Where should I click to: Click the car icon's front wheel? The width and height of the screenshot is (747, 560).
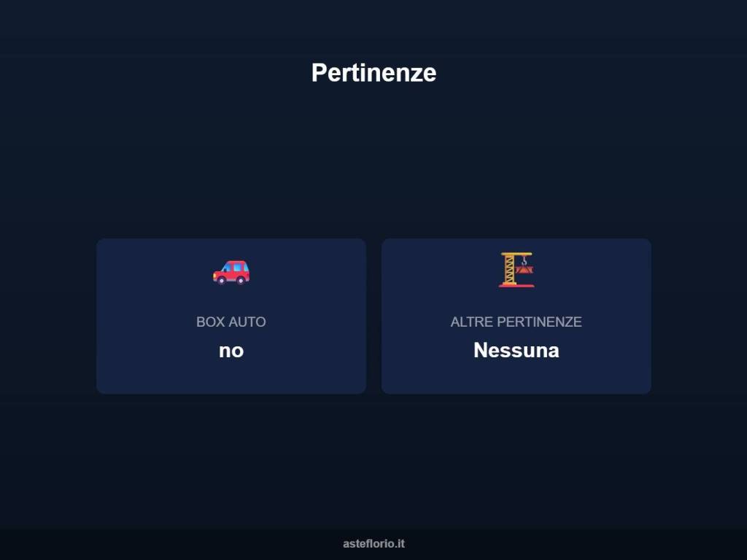[221, 279]
